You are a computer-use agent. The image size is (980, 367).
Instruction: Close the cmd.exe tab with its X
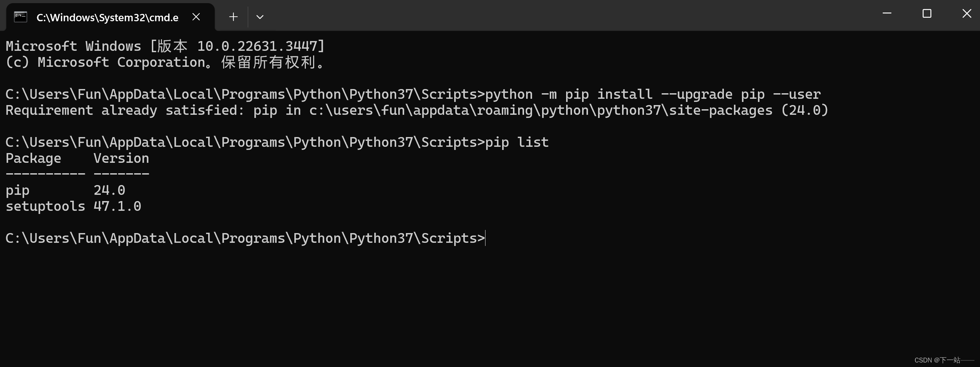pos(196,16)
